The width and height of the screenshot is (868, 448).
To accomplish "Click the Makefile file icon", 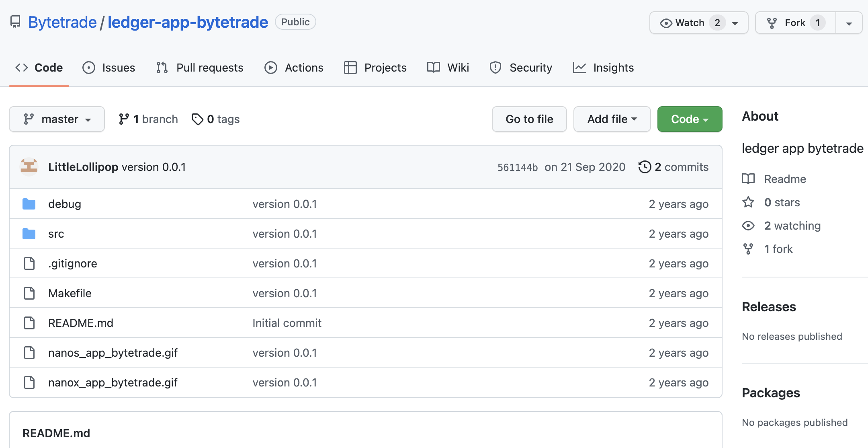I will click(29, 293).
